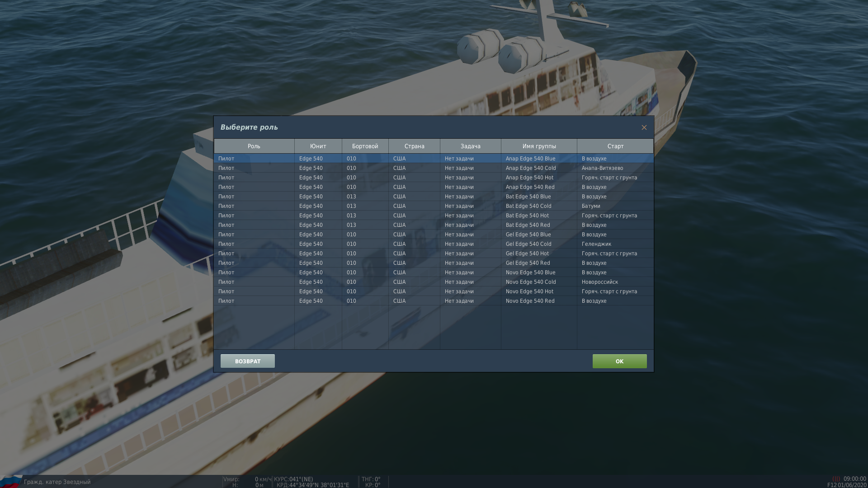Choose the Bat Edge 540 Hot role
The image size is (868, 488).
click(x=434, y=216)
